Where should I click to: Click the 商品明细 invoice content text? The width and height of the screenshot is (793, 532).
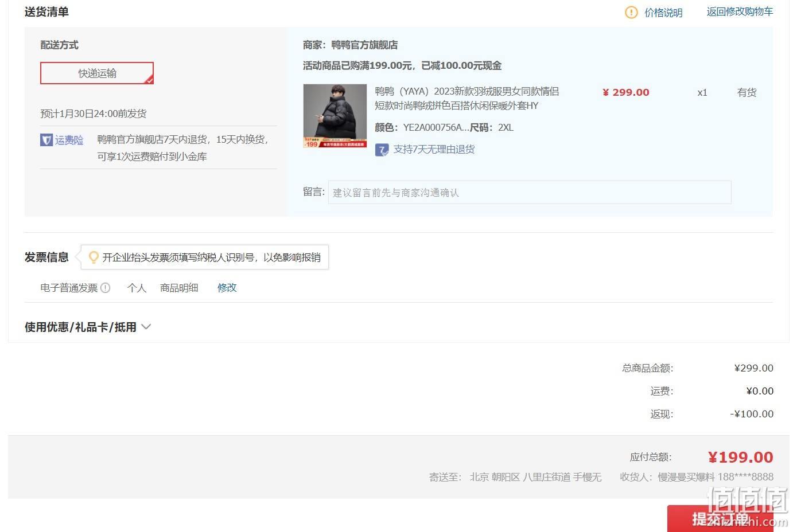pos(179,288)
